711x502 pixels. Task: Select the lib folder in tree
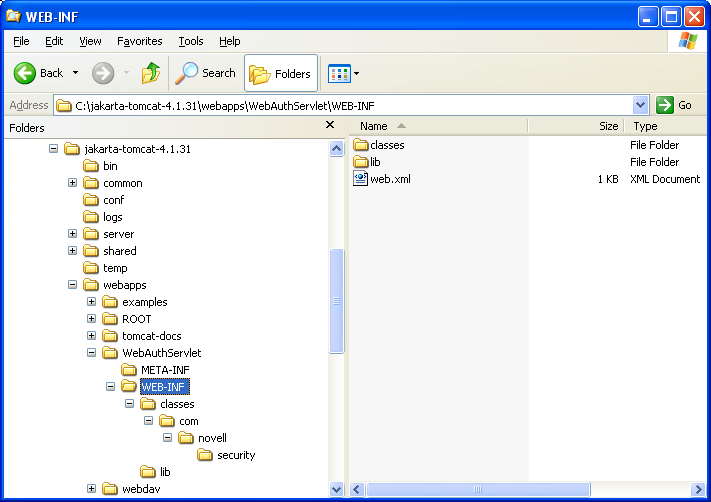(x=156, y=472)
